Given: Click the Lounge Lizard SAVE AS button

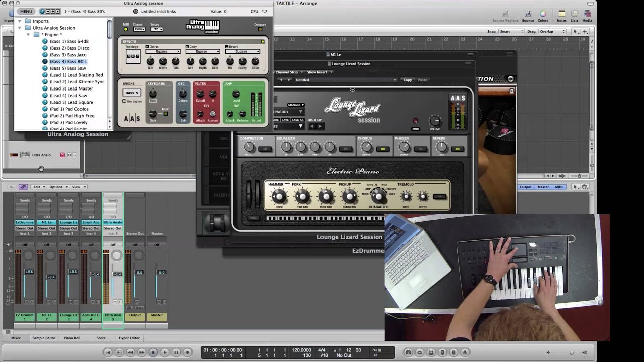Looking at the screenshot, I should pyautogui.click(x=298, y=120).
